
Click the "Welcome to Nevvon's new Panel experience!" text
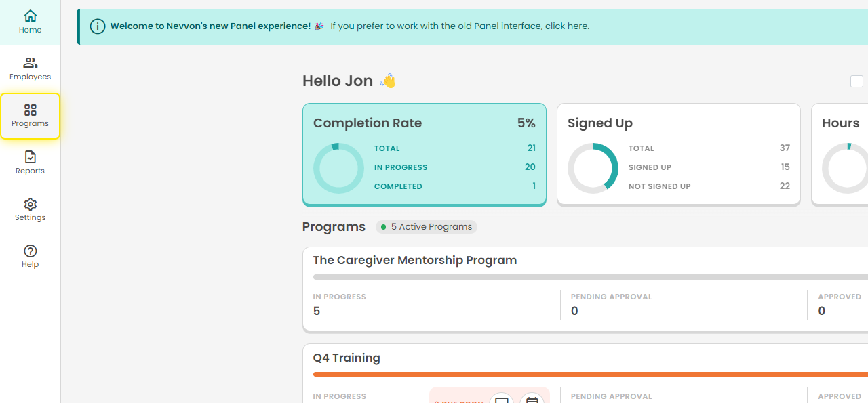coord(210,26)
